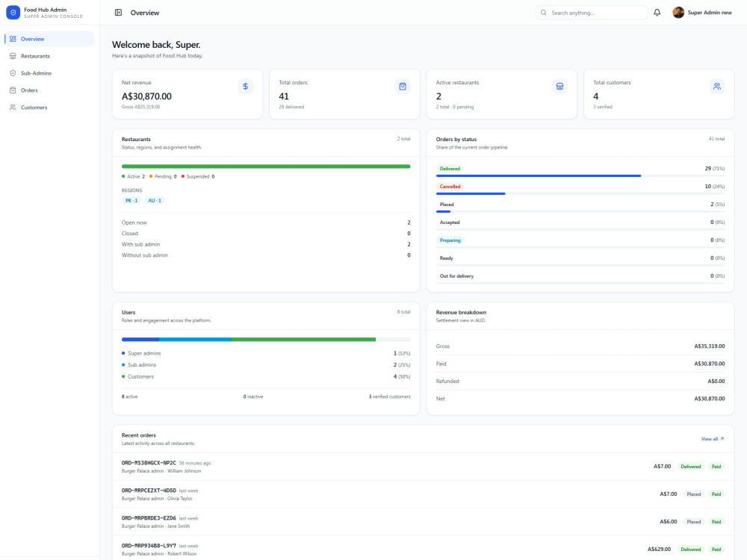Open the Restaurants menu item
Screen dimensions: 747x560
point(49,56)
